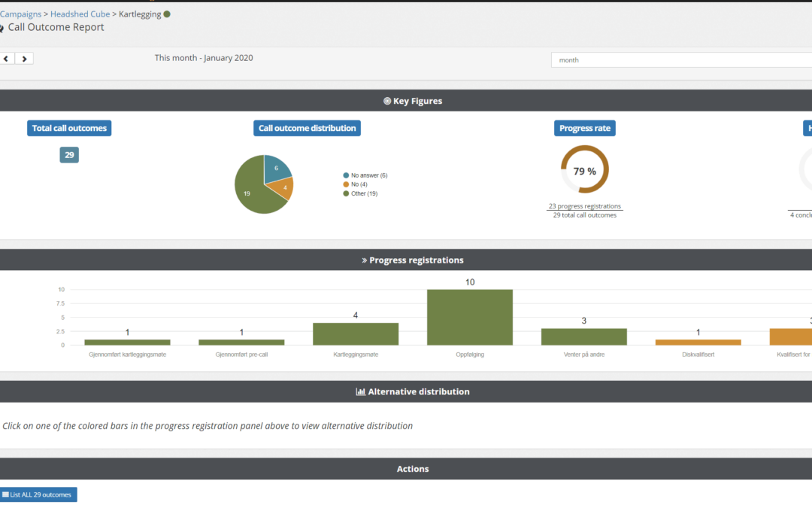The width and height of the screenshot is (812, 508).
Task: Click This month - January 2020 text
Action: pos(204,58)
